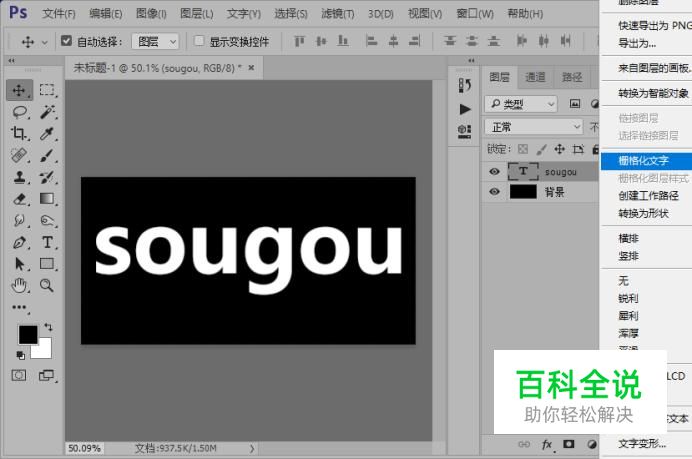Open the Filter menu
Screen dimensions: 692x459
pyautogui.click(x=338, y=14)
